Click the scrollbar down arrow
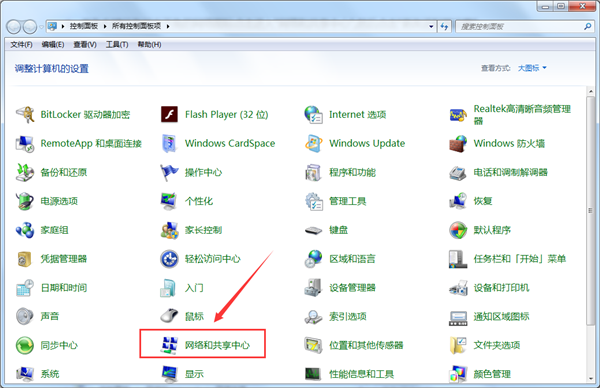This screenshot has height=388, width=600. pos(590,378)
